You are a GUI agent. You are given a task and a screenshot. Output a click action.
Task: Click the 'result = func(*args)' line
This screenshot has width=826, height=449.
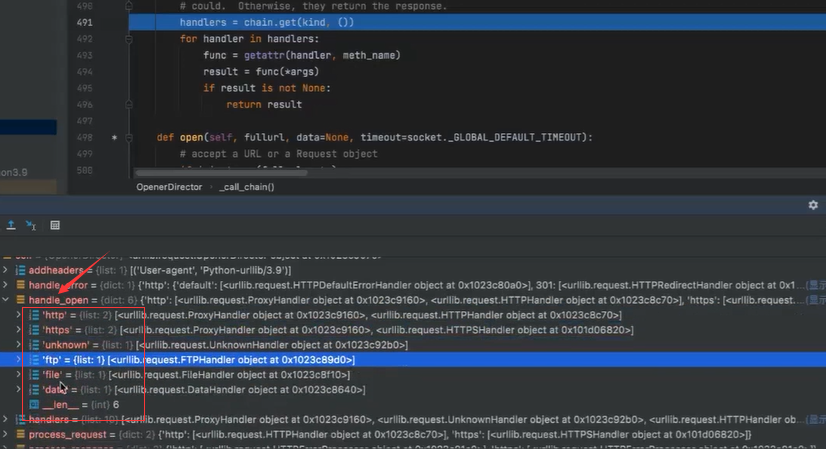[261, 72]
